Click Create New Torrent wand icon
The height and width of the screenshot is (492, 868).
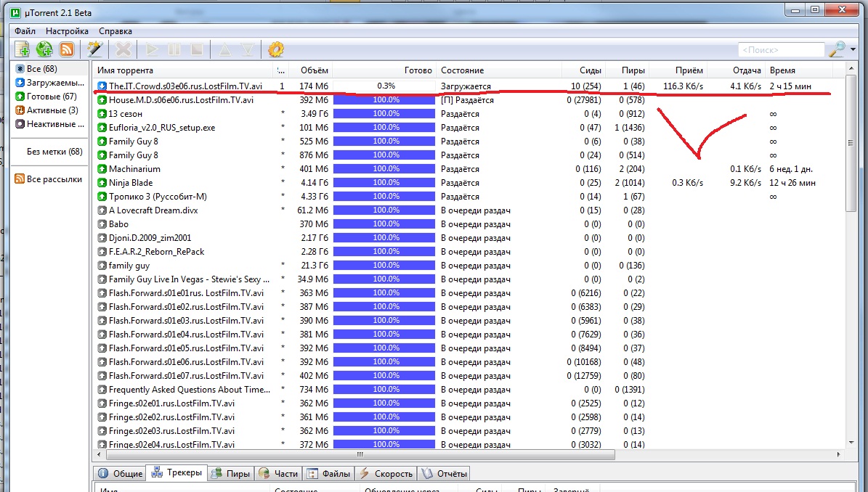point(94,50)
